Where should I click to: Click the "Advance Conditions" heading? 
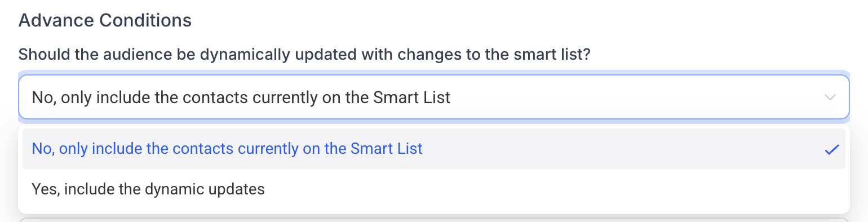tap(105, 21)
